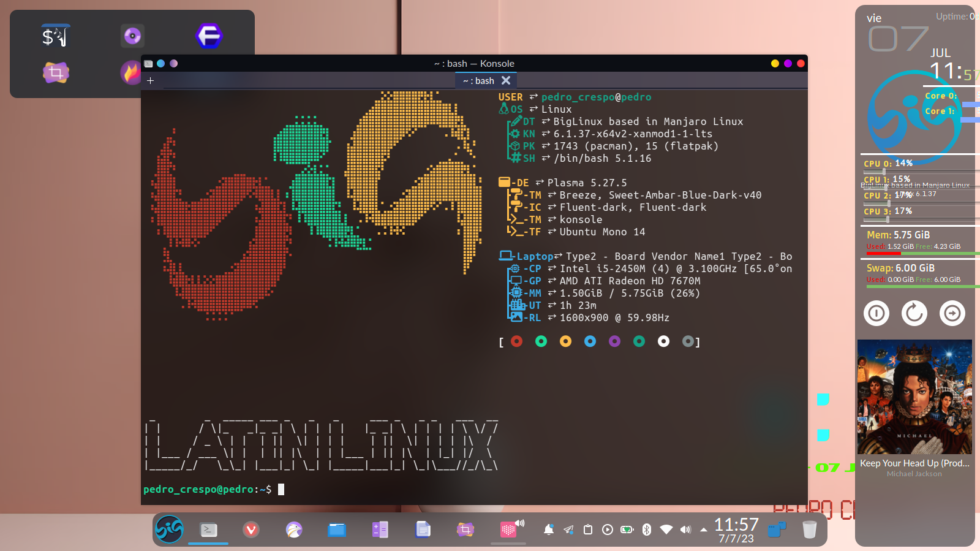Screen dimensions: 980x551
Task: Launch the purple disc app icon
Action: [132, 36]
